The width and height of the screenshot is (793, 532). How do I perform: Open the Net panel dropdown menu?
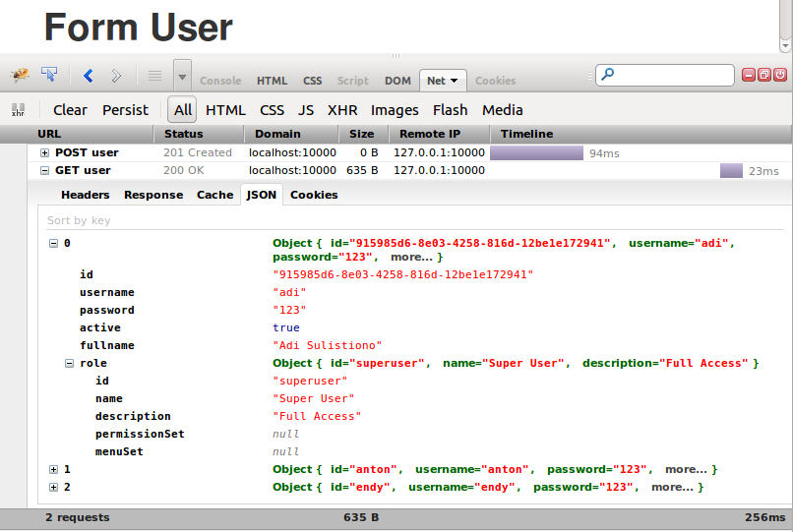click(x=454, y=81)
